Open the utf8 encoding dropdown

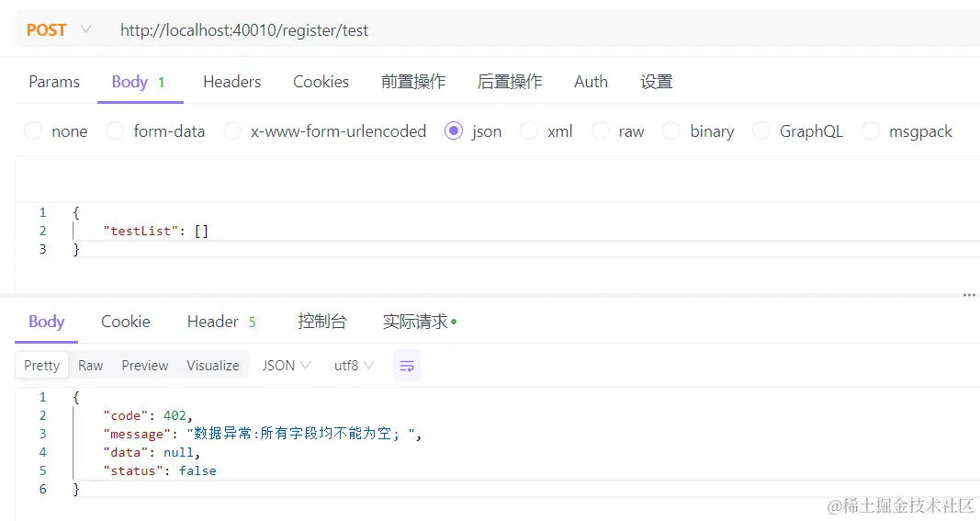[x=354, y=366]
